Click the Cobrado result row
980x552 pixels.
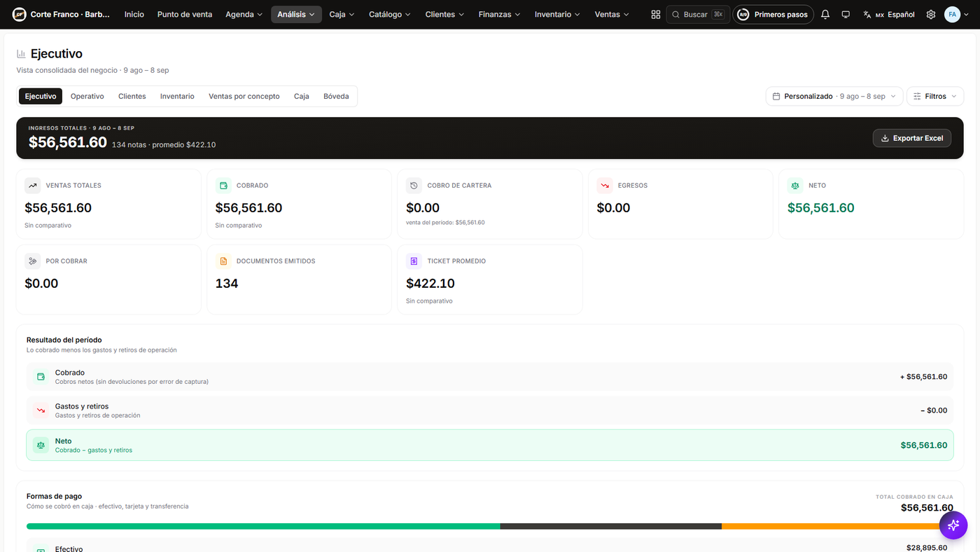coord(490,377)
